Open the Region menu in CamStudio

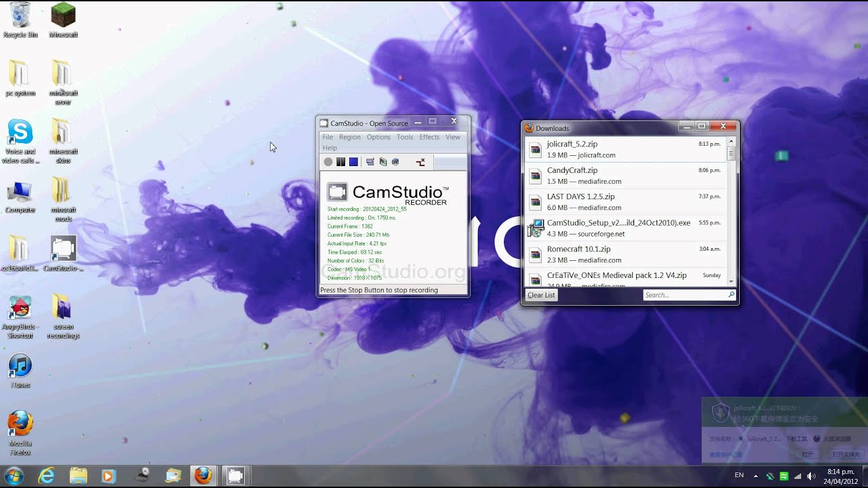350,137
